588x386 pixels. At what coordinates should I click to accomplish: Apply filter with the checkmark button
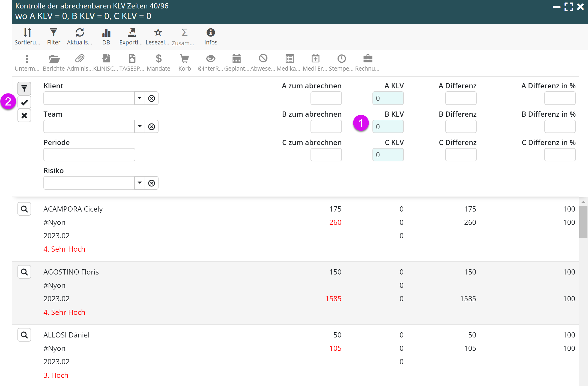(x=24, y=102)
